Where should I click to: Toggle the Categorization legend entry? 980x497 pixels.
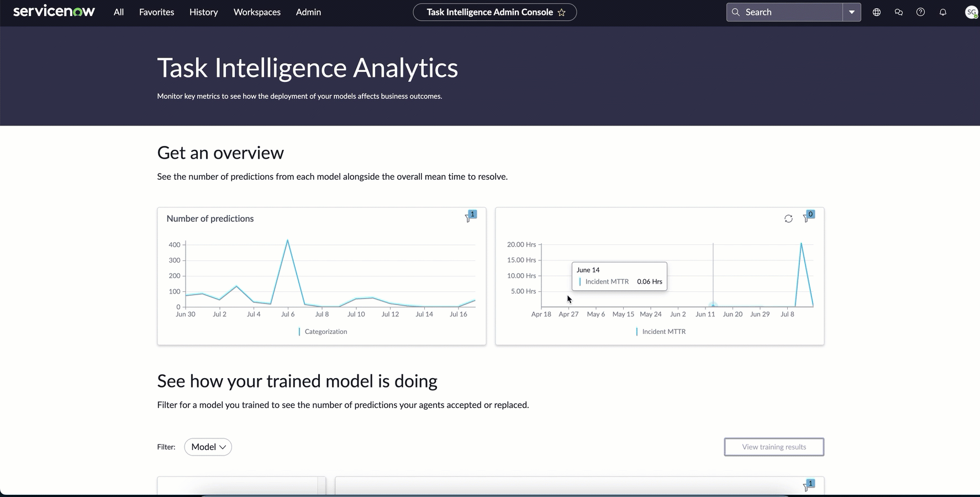coord(323,332)
